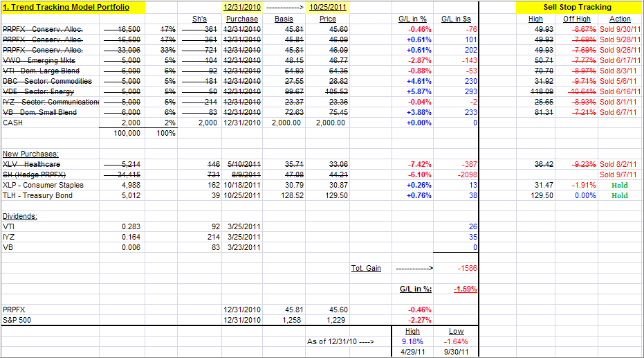Click the -1.64% Low value
644x358 pixels.
(x=456, y=341)
